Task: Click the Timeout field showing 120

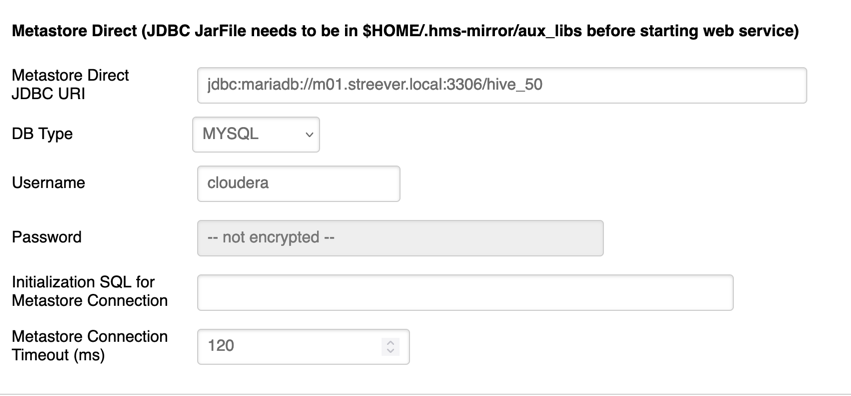Action: click(303, 347)
